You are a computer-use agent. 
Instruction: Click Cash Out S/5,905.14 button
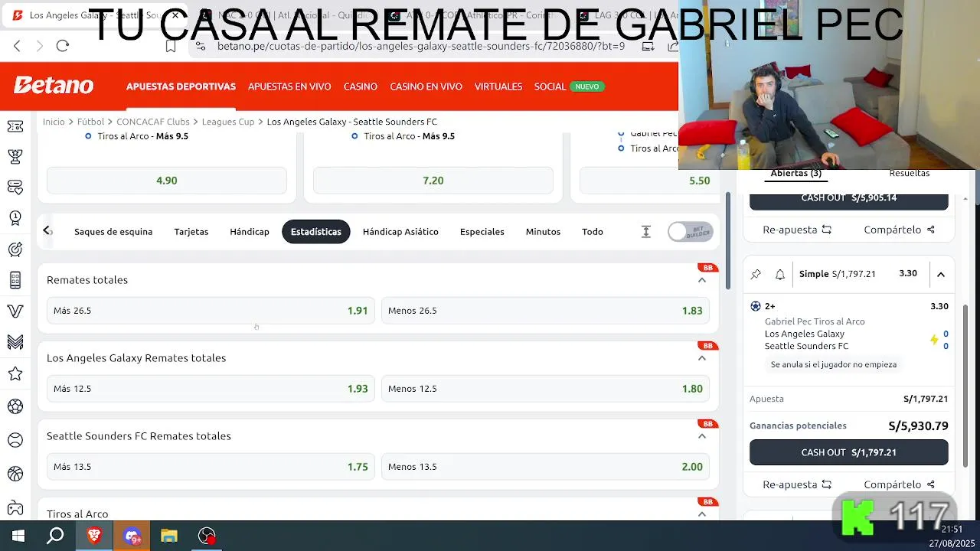(x=848, y=199)
